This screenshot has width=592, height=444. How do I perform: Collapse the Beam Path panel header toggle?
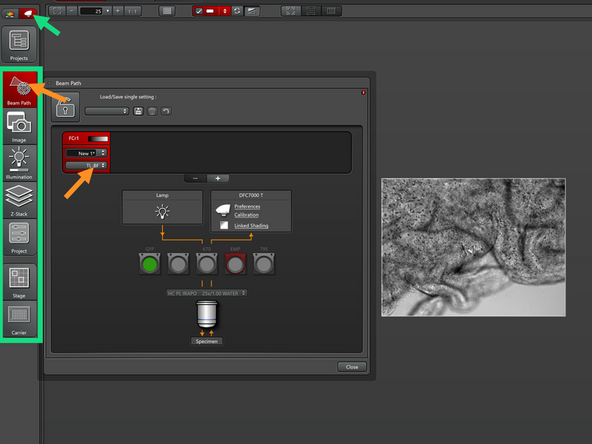tap(49, 83)
